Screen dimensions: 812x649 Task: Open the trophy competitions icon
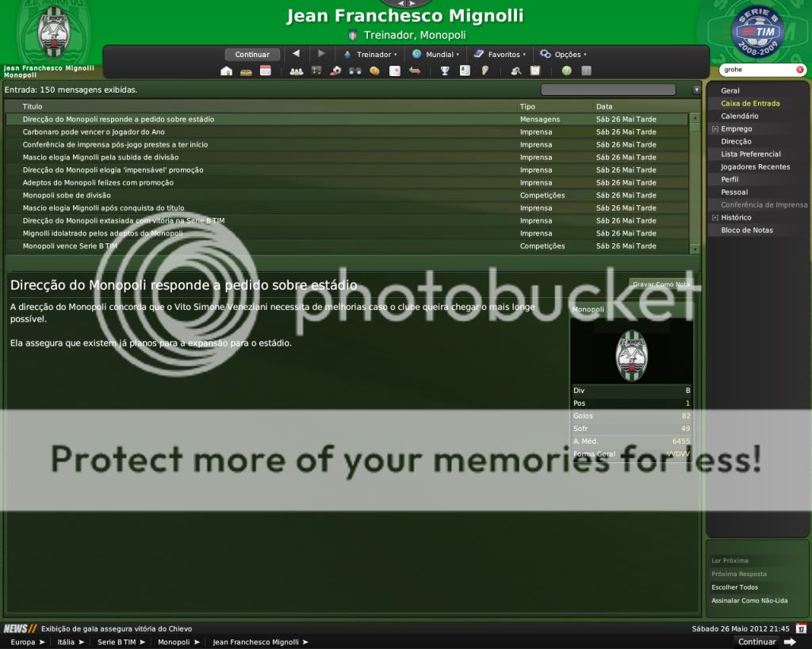click(x=445, y=71)
